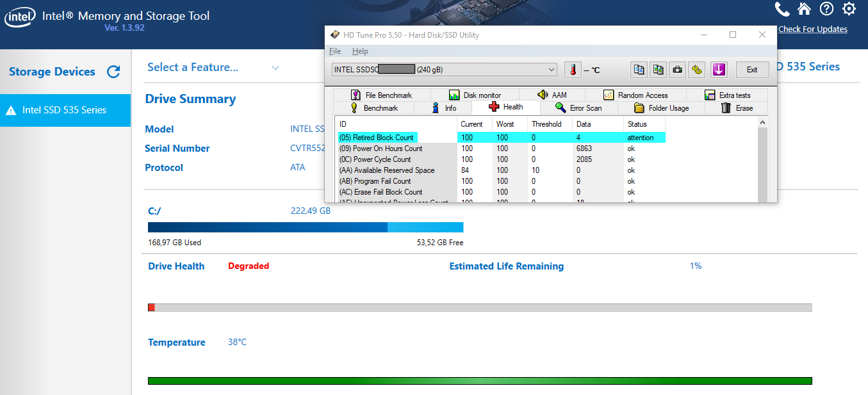Click the 222,49 GB capacity value
Image resolution: width=868 pixels, height=395 pixels.
click(x=311, y=211)
